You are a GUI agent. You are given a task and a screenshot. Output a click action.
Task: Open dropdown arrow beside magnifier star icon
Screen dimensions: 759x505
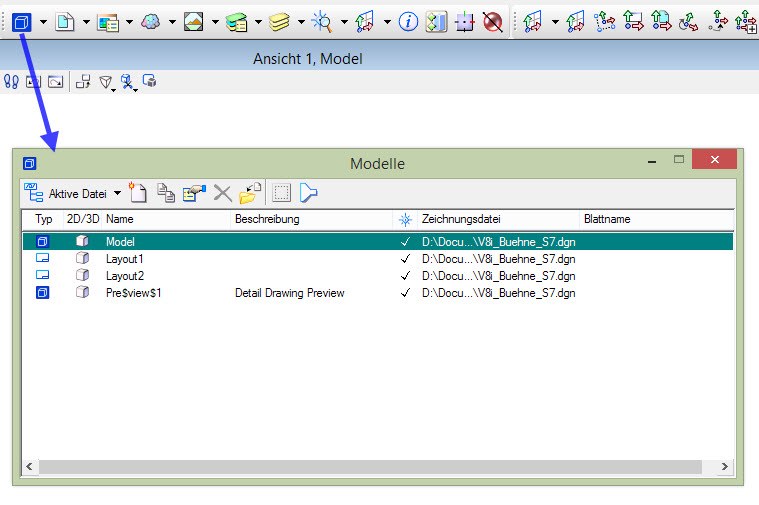click(x=344, y=22)
